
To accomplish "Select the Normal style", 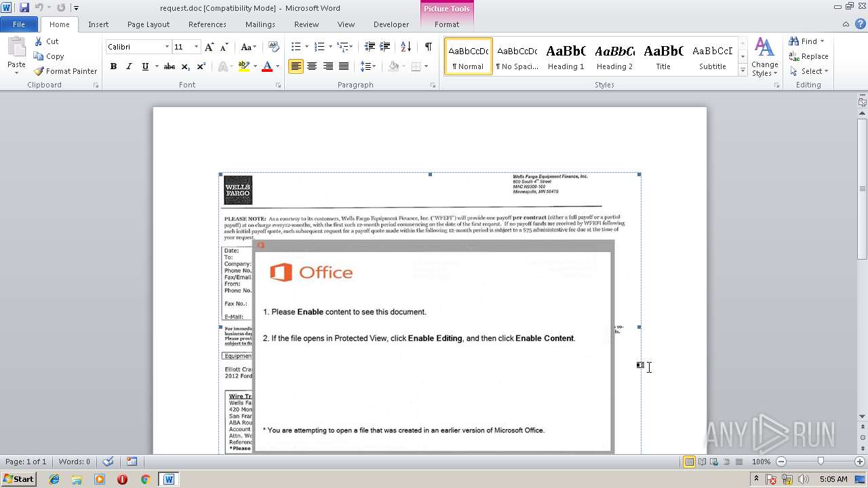I will coord(468,56).
